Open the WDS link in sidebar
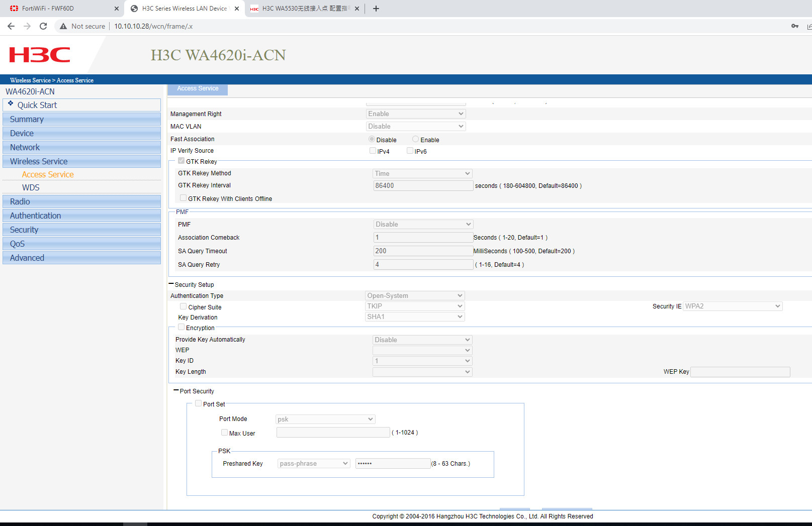 pos(31,187)
